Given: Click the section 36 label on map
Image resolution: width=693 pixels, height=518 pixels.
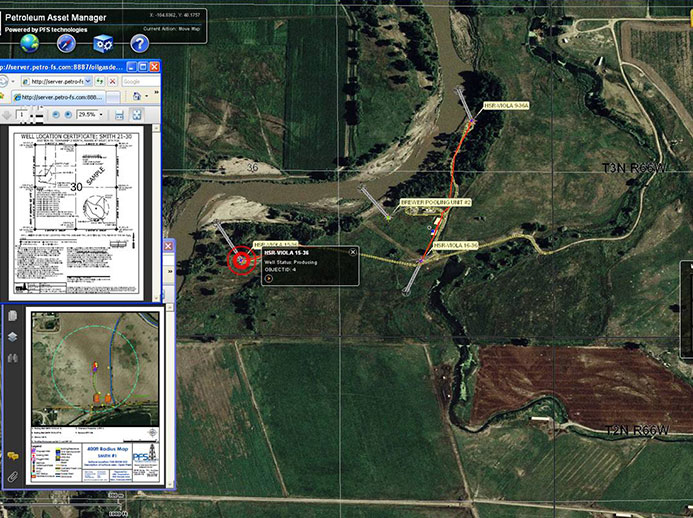Looking at the screenshot, I should click(x=252, y=168).
